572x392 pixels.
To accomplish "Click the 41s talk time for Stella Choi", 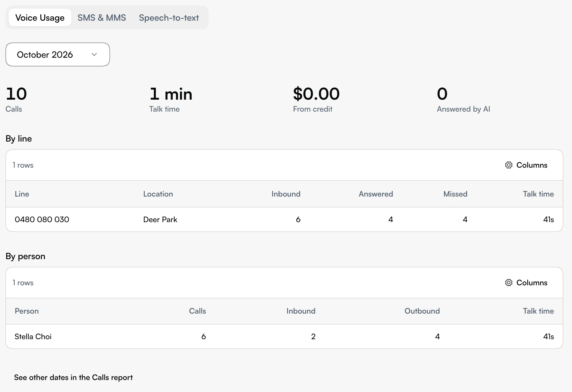I will click(548, 336).
